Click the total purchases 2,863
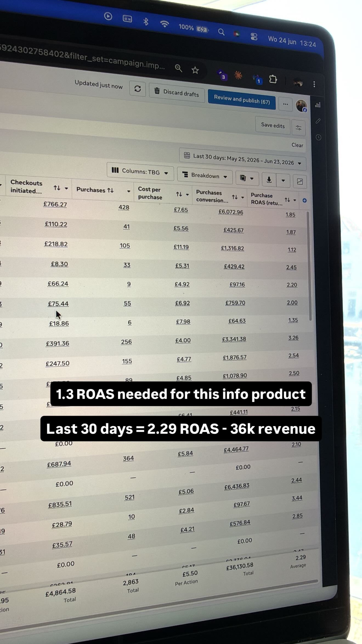This screenshot has width=362, height=644. pos(131,582)
